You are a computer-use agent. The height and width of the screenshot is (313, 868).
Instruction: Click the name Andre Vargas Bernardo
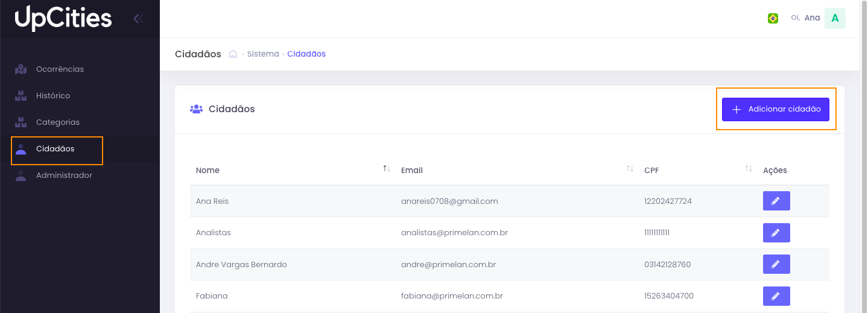(x=241, y=264)
